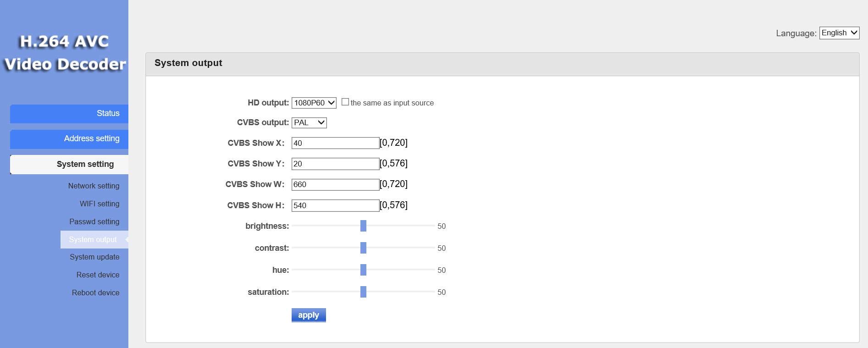868x348 pixels.
Task: Click the saturation slider handle
Action: pos(363,292)
